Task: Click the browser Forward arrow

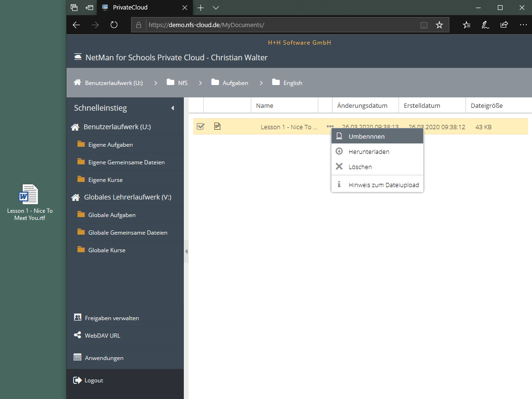Action: pyautogui.click(x=95, y=25)
